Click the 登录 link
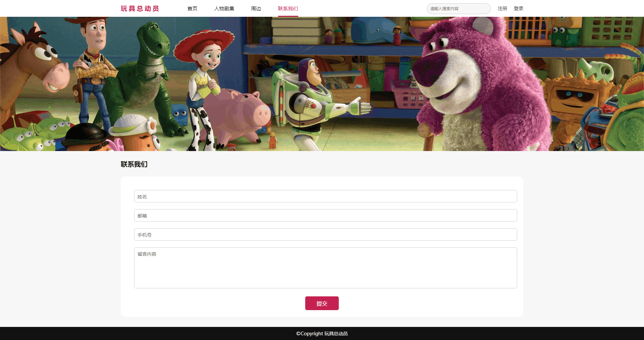Screen dimensions: 644x340 coord(518,8)
